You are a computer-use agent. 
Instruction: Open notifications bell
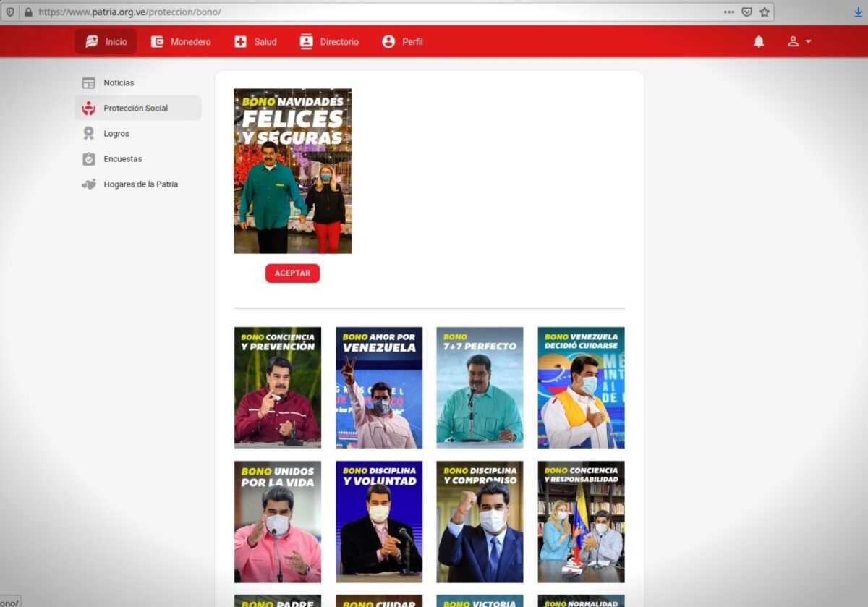coord(759,42)
